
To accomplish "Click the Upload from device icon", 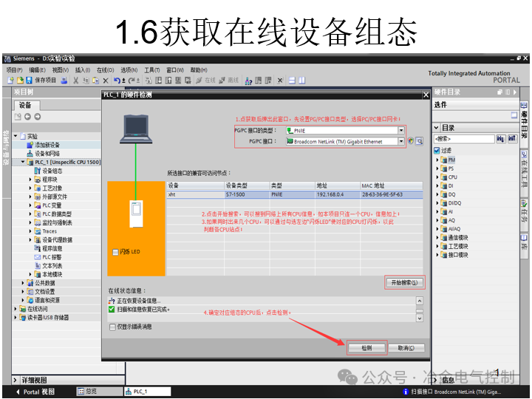I will point(168,81).
